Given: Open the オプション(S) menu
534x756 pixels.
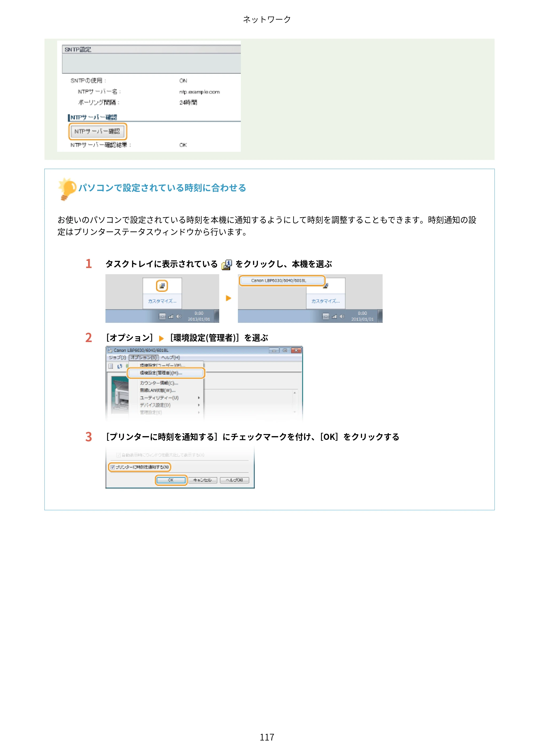Looking at the screenshot, I should 144,357.
